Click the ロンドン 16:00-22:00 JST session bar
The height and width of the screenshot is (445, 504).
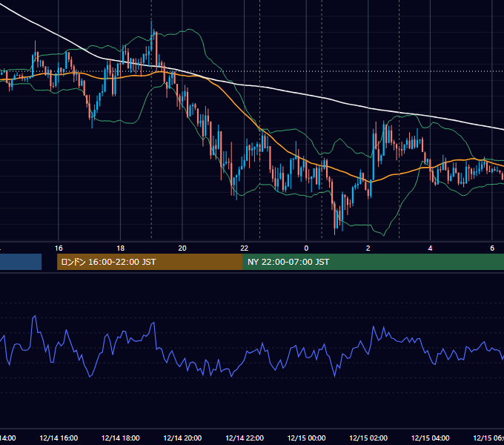(150, 262)
